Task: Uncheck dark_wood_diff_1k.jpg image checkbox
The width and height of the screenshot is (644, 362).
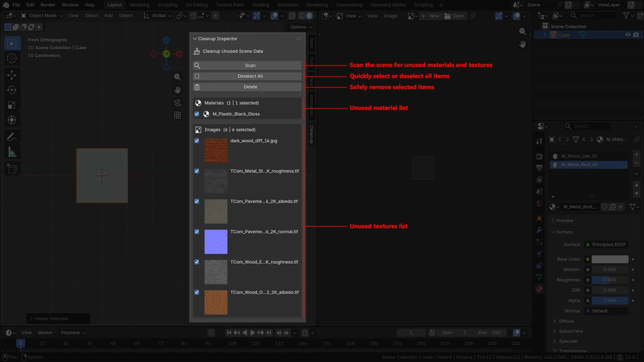Action: coord(197,141)
